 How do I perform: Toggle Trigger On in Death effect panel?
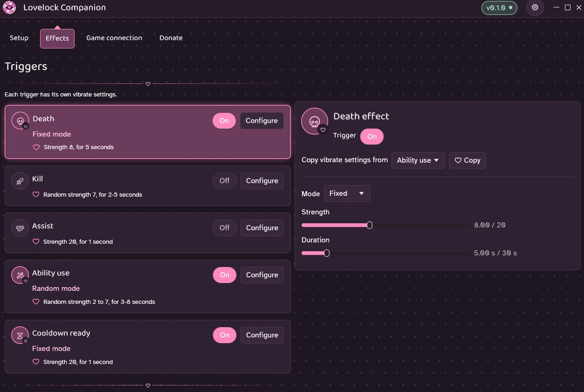coord(372,137)
